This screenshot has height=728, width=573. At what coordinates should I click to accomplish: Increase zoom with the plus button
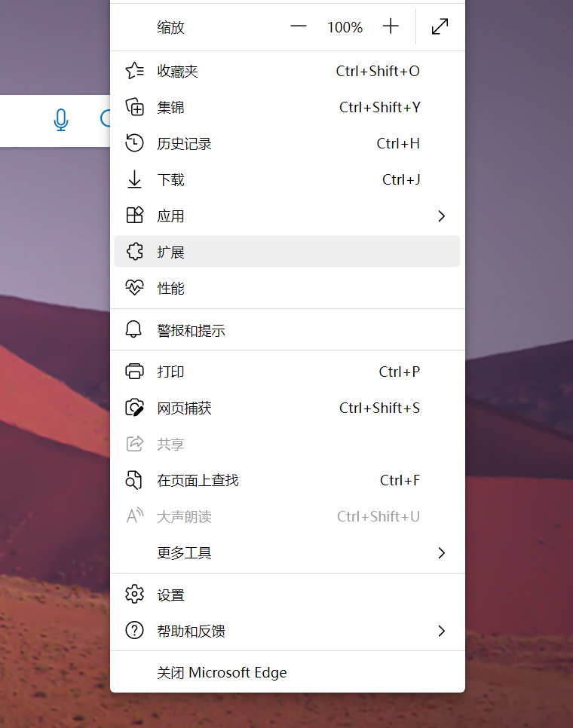(391, 26)
